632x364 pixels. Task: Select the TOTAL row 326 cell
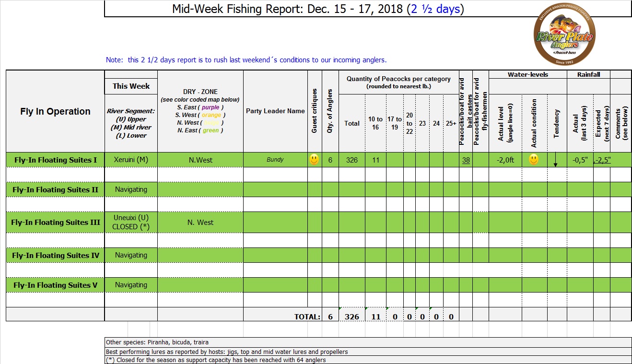click(351, 317)
